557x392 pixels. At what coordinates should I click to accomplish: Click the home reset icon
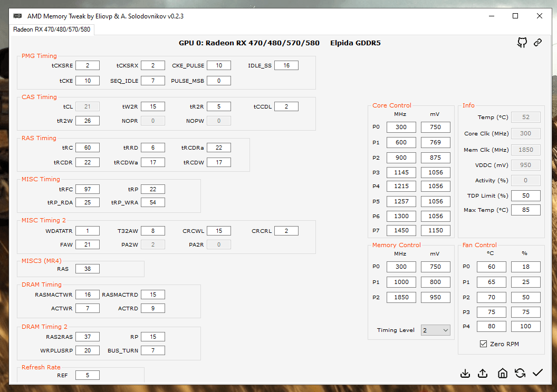click(502, 373)
